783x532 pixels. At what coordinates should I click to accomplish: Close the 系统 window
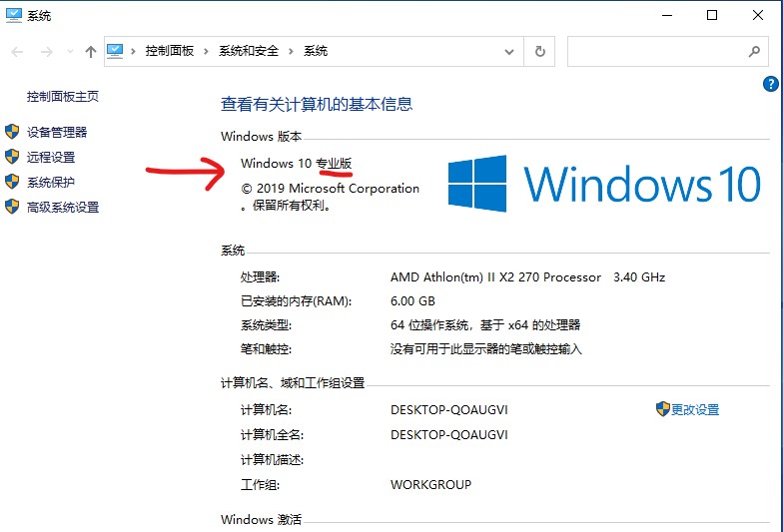tap(757, 16)
